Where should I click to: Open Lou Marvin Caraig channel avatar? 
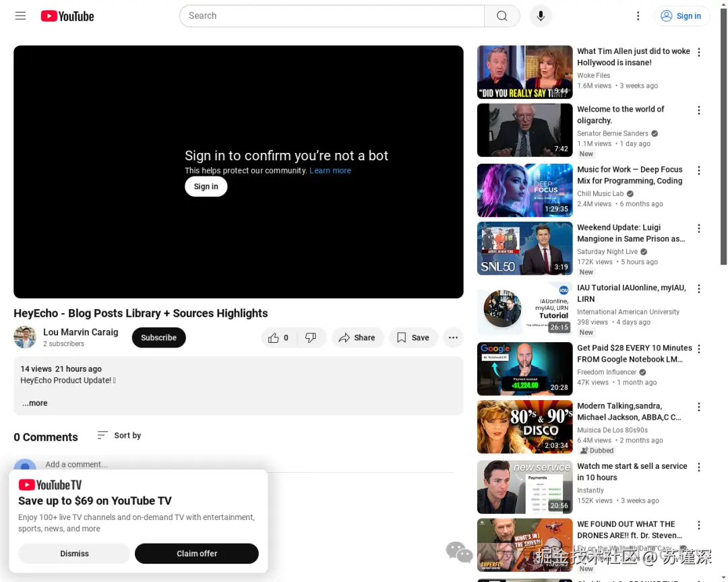click(x=25, y=337)
